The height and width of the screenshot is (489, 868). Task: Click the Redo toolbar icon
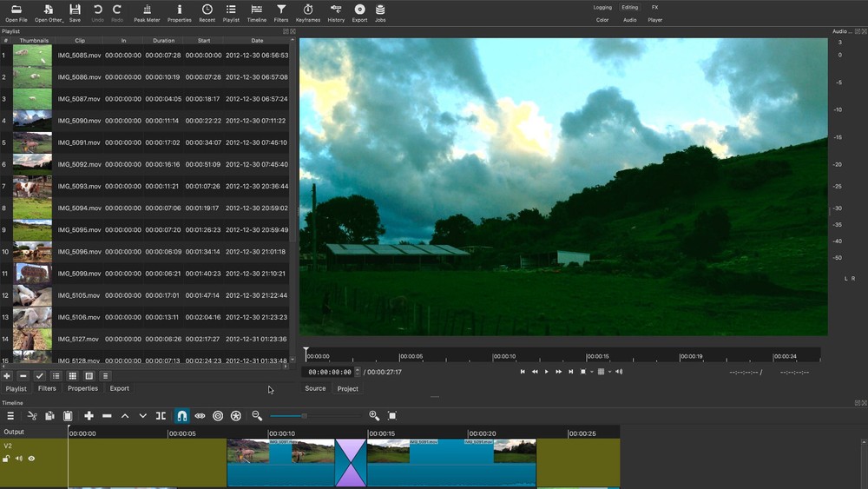[x=117, y=13]
